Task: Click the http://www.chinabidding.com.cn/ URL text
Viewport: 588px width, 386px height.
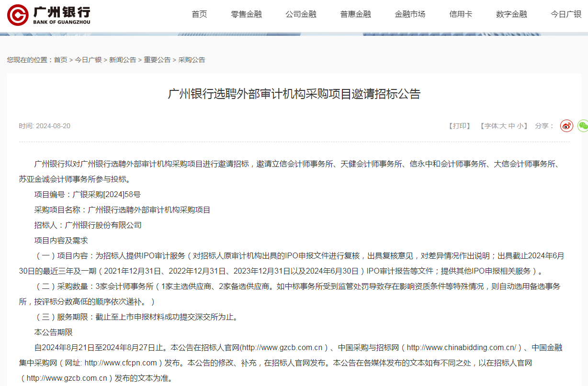Action: (x=462, y=348)
